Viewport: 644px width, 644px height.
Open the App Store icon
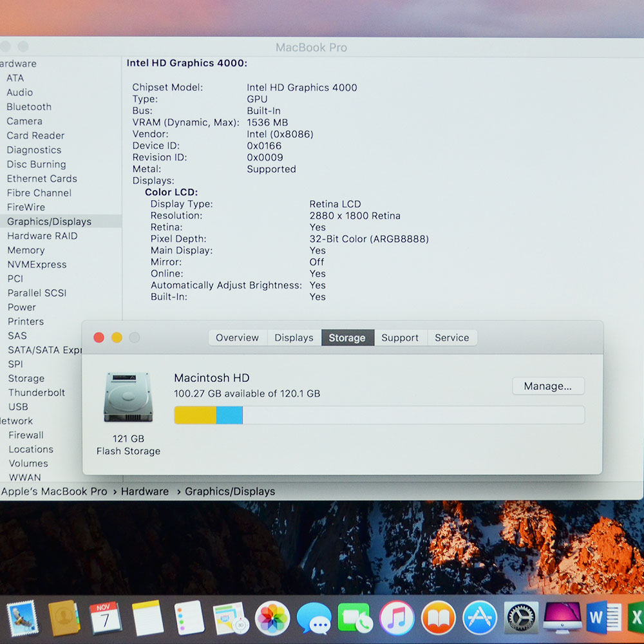pyautogui.click(x=480, y=618)
